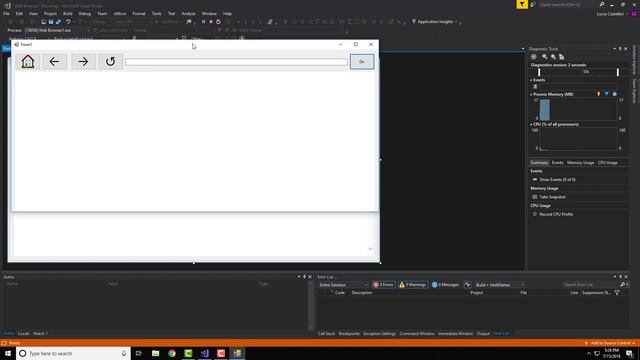The height and width of the screenshot is (360, 640).
Task: Click the Refresh button in Form1
Action: point(110,62)
